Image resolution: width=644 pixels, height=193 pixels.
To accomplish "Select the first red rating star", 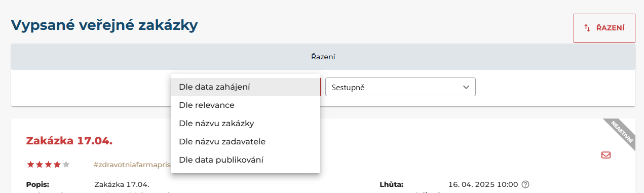I will 30,164.
